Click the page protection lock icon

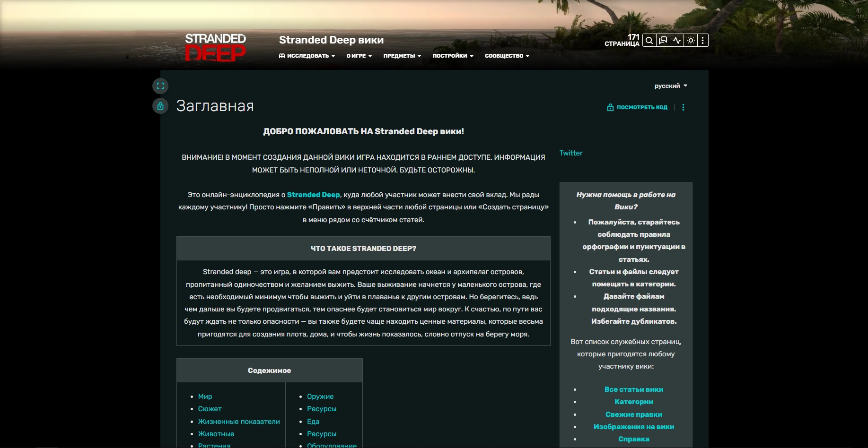(160, 106)
